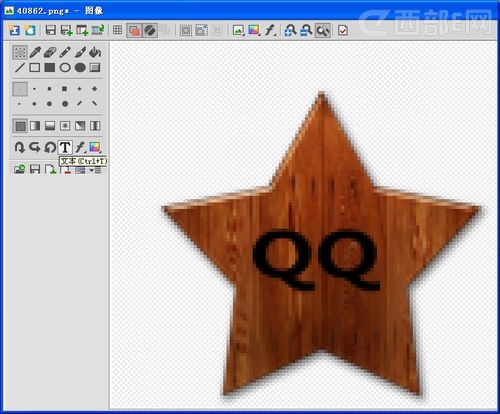Screen dimensions: 500x414
Task: Click the dotted selection with arrow icon
Action: tap(201, 30)
